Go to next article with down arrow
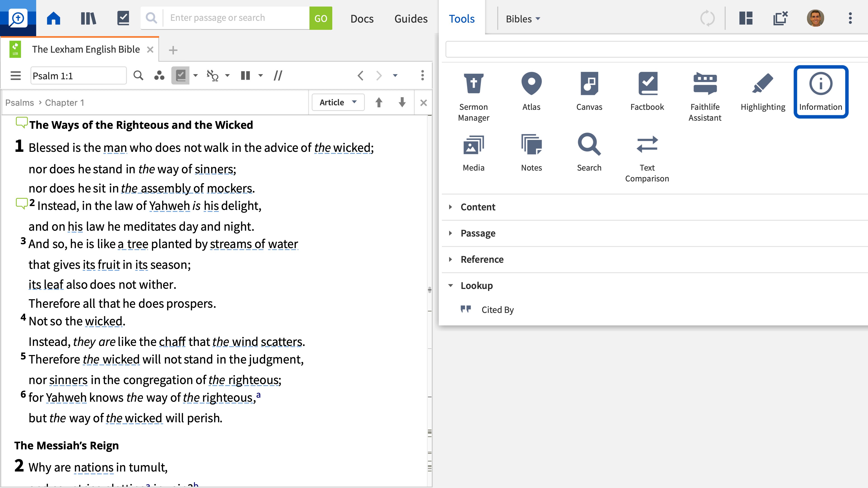Image resolution: width=868 pixels, height=488 pixels. coord(402,102)
